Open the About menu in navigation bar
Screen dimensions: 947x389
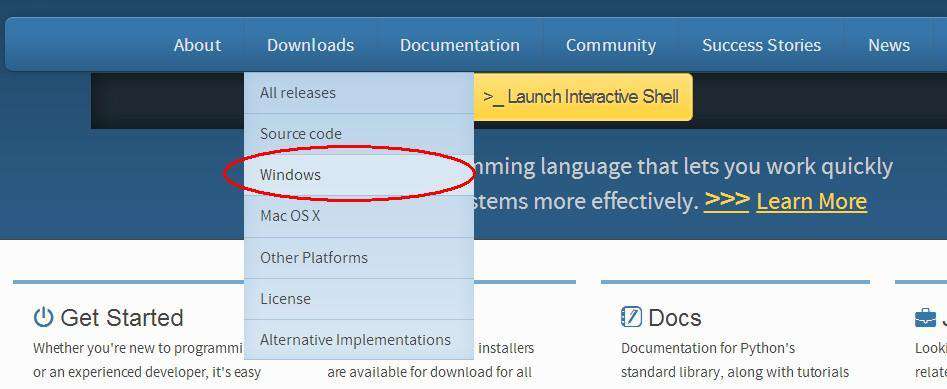[197, 45]
